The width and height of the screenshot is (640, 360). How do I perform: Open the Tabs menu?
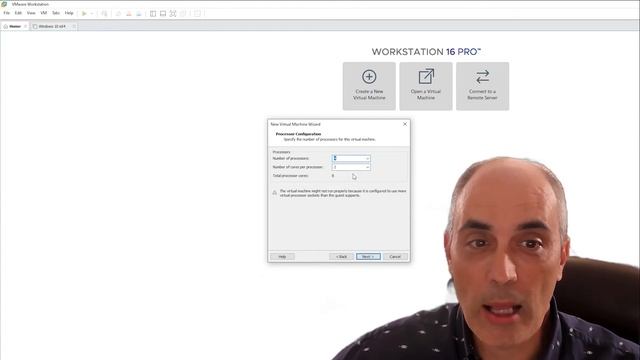[56, 13]
